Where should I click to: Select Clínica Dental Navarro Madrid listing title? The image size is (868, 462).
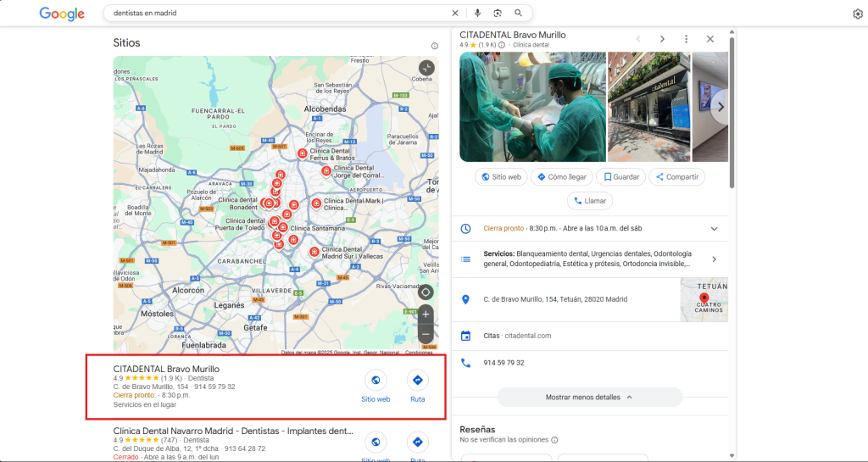(x=233, y=431)
